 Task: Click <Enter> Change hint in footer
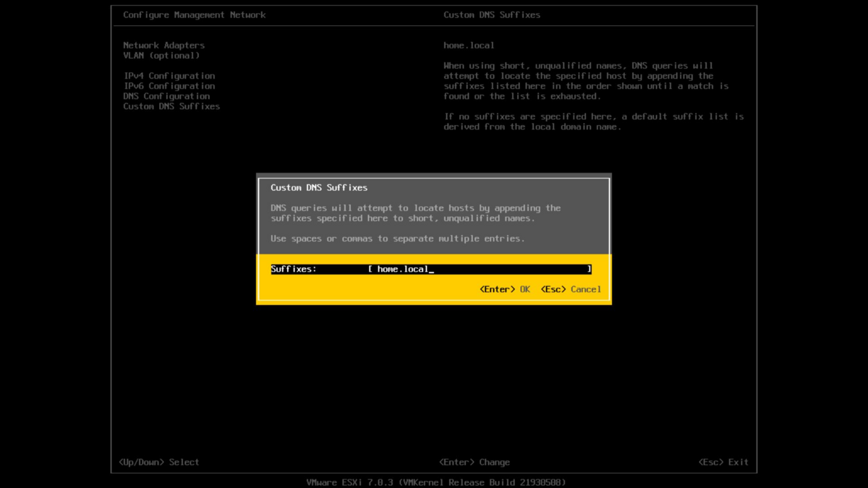point(475,462)
